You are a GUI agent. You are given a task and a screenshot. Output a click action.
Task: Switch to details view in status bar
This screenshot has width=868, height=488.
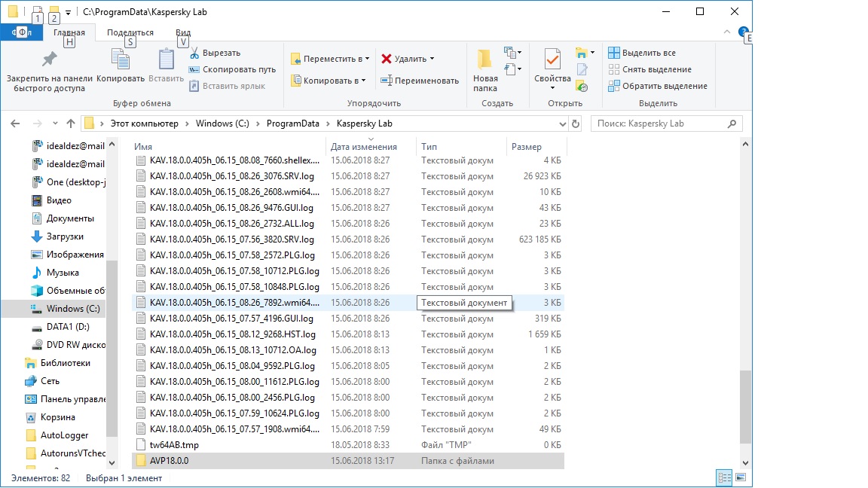pos(724,477)
